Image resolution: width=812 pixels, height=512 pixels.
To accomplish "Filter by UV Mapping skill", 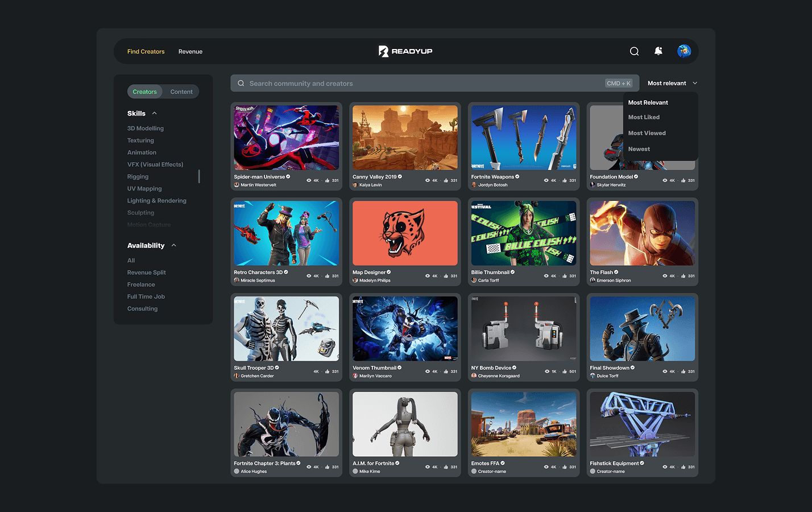I will [144, 188].
